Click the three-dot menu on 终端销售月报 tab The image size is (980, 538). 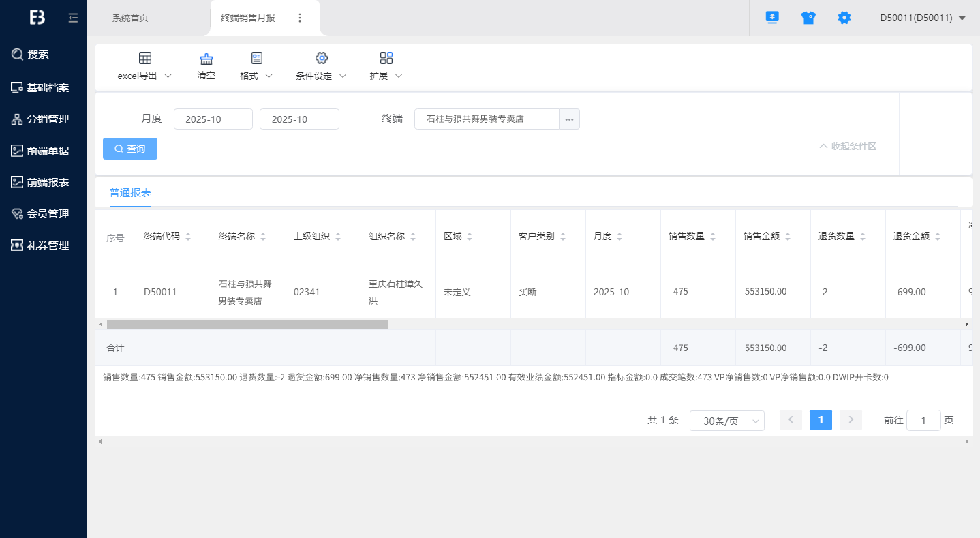click(300, 18)
